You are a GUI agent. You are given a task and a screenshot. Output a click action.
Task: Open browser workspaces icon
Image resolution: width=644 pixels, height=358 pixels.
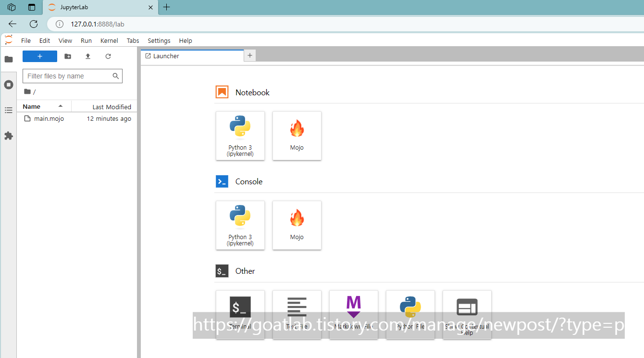(12, 7)
